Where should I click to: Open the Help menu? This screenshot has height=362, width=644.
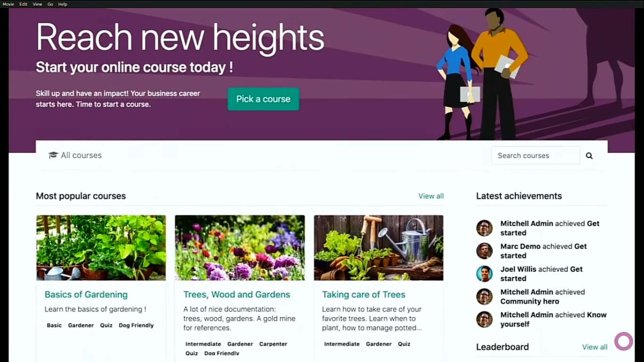(63, 4)
